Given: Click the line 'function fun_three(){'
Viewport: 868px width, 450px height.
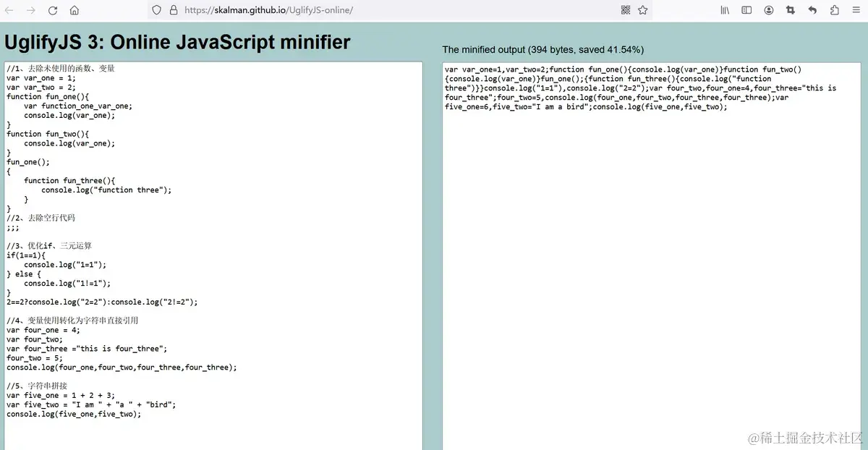Looking at the screenshot, I should pyautogui.click(x=69, y=181).
